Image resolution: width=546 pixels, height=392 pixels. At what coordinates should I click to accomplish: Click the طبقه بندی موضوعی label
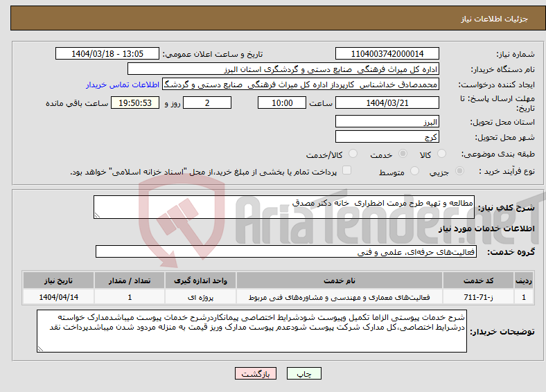498,154
